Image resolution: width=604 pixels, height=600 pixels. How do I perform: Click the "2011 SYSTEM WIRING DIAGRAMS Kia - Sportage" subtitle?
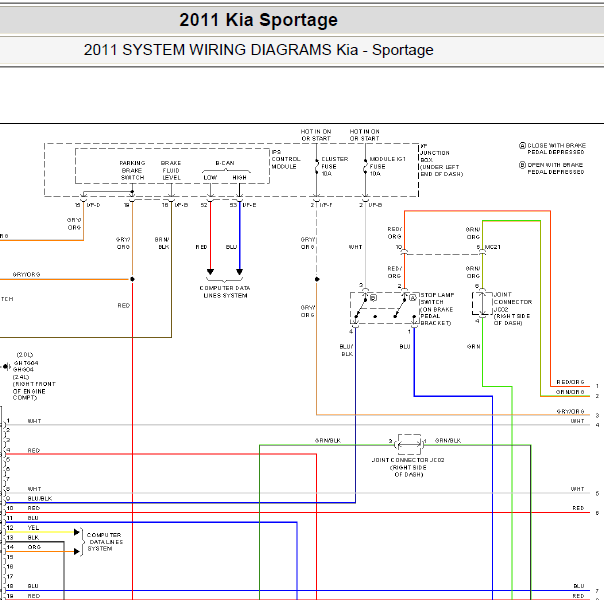258,50
